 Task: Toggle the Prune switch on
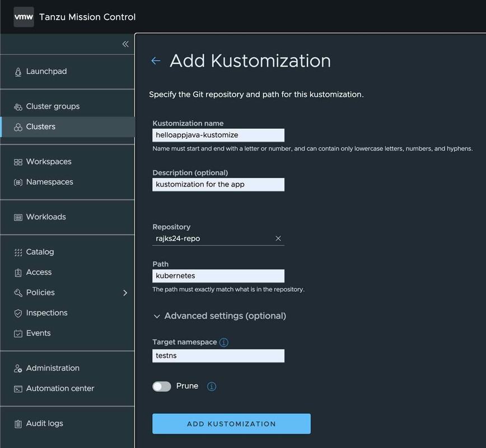161,386
